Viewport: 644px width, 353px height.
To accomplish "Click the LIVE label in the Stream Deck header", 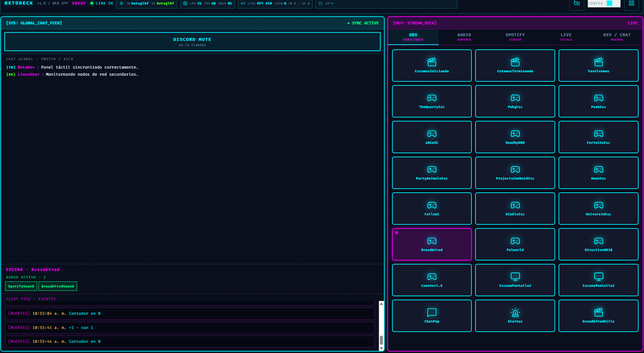I will [633, 23].
